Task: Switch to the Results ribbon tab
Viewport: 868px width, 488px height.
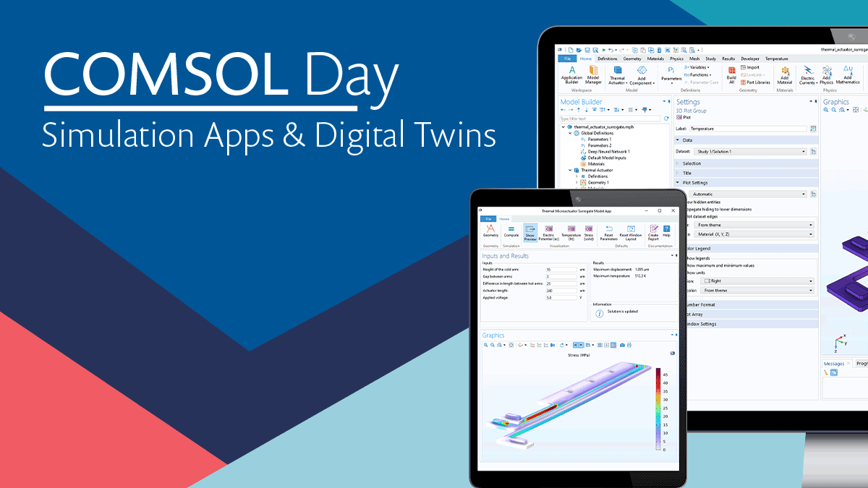Action: [728, 58]
